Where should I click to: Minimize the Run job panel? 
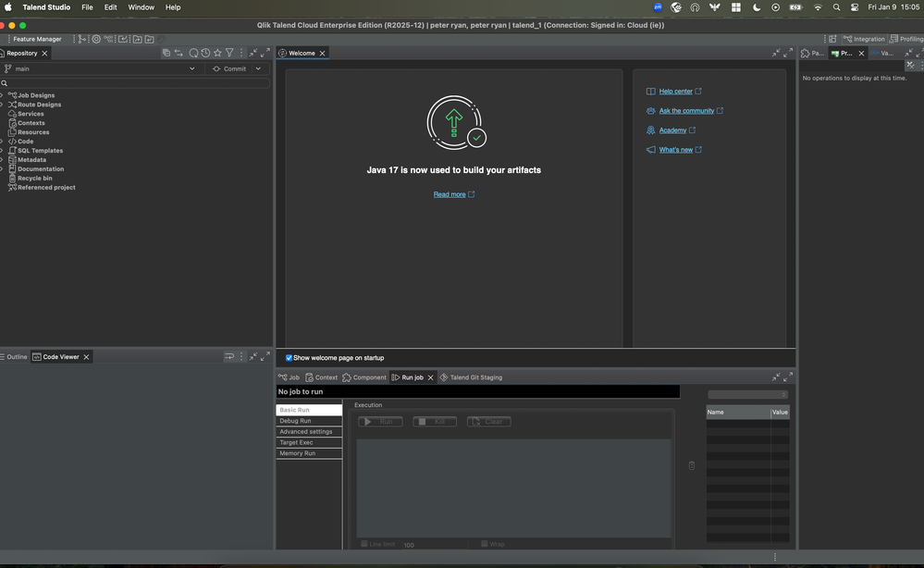(x=776, y=377)
